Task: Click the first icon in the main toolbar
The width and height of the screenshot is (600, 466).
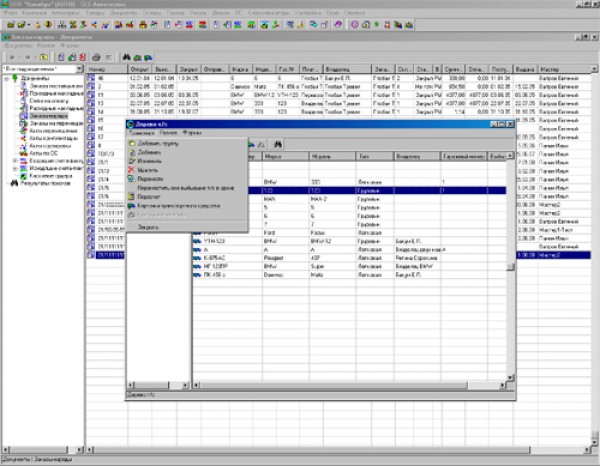Action: click(8, 21)
